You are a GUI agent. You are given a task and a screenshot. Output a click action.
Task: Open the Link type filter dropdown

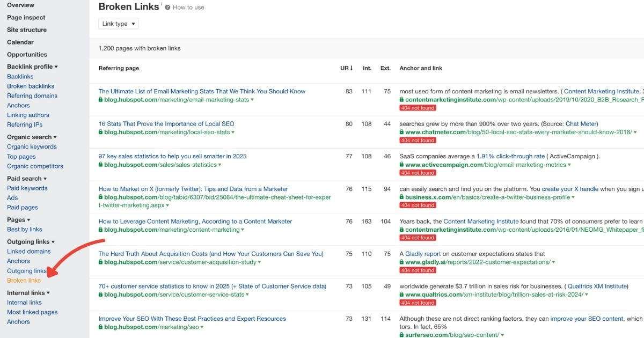coord(118,23)
